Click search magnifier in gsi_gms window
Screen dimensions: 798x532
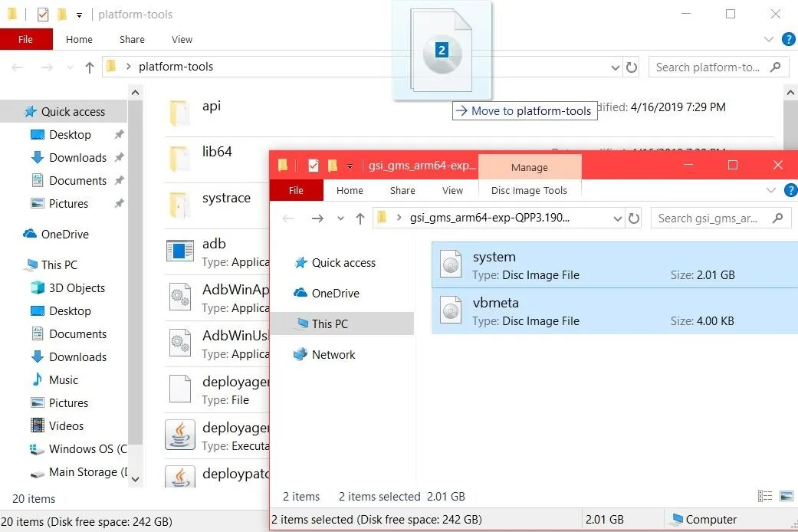[777, 218]
